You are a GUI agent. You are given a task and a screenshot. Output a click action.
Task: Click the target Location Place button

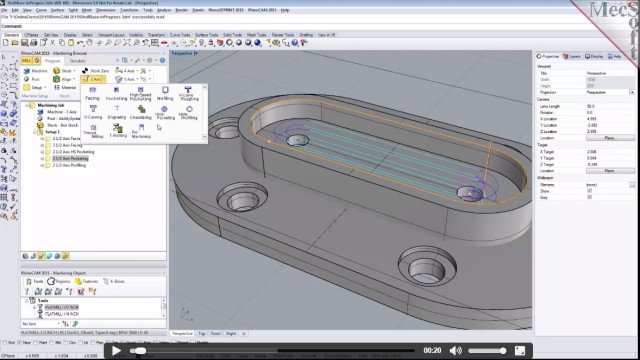coord(610,171)
